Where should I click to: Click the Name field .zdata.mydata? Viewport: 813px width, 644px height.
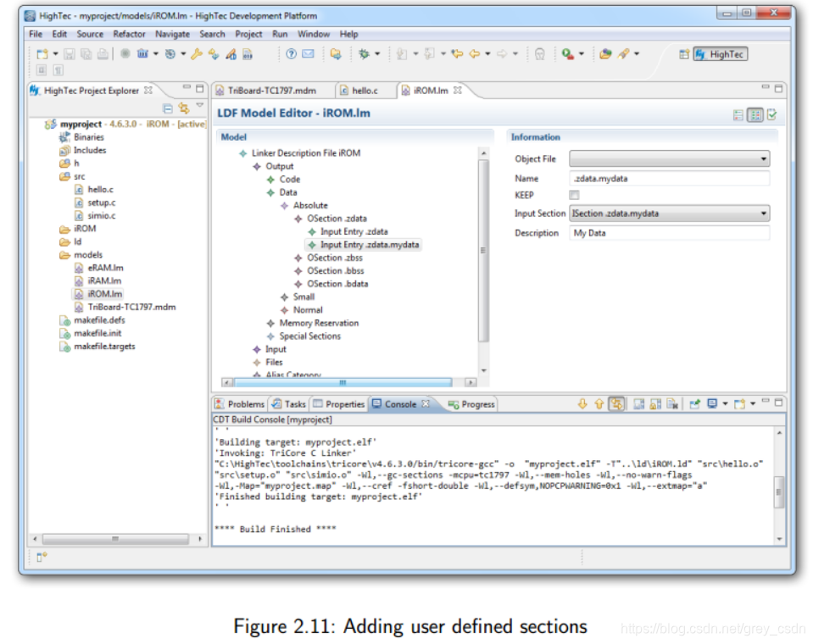tap(669, 178)
